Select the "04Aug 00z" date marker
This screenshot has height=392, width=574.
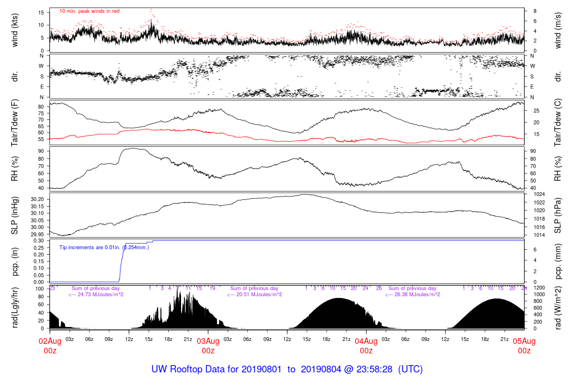pos(366,346)
